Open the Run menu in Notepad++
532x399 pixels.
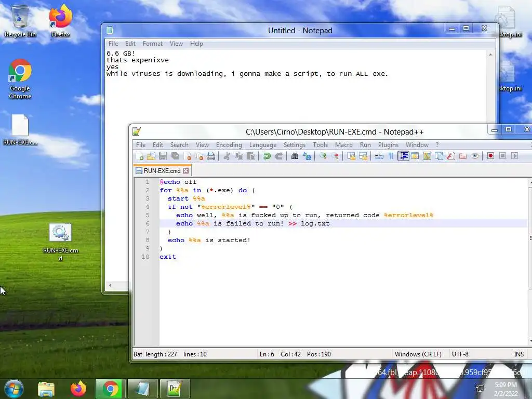pyautogui.click(x=365, y=145)
